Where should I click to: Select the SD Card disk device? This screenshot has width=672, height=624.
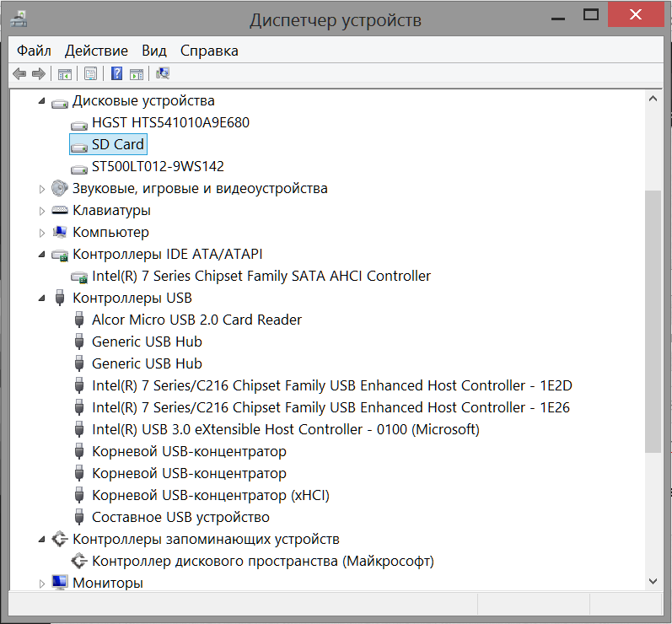point(117,144)
